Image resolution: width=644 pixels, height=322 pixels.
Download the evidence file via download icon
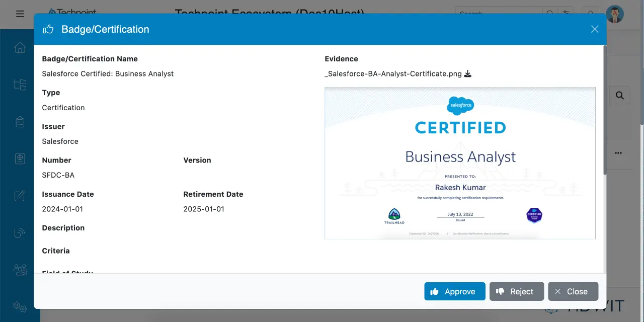[x=467, y=74]
